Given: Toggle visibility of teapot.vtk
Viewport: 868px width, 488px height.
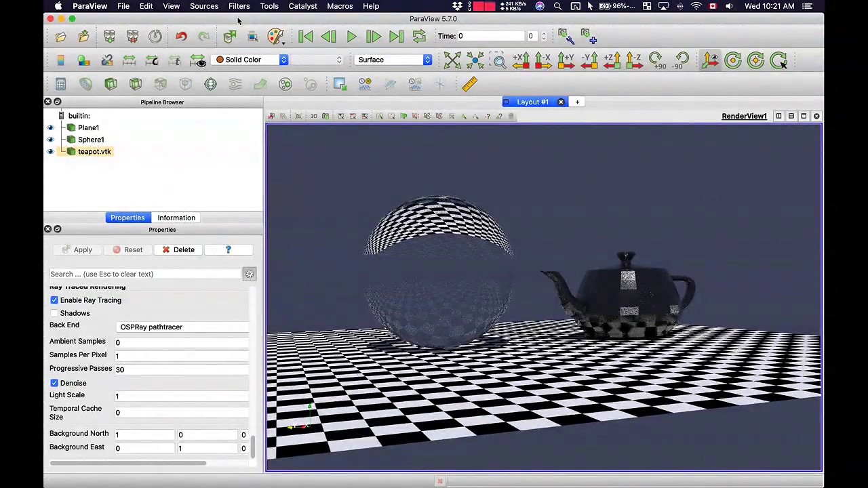Looking at the screenshot, I should (x=50, y=152).
